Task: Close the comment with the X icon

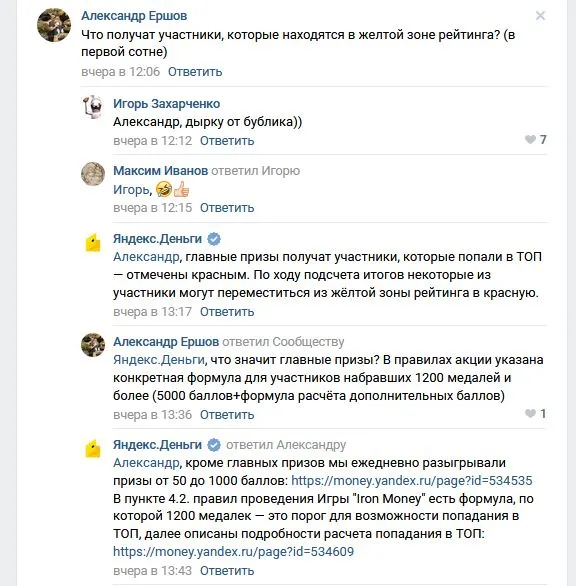Action: click(x=540, y=16)
